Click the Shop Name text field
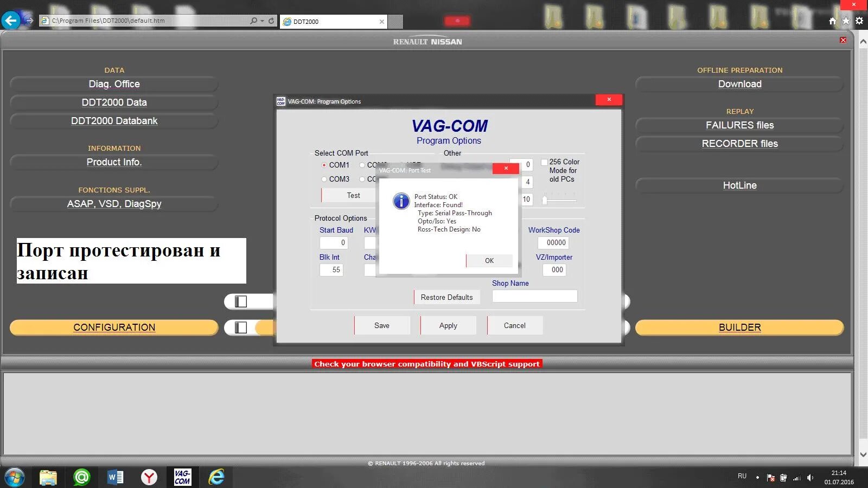This screenshot has height=488, width=868. pyautogui.click(x=535, y=296)
